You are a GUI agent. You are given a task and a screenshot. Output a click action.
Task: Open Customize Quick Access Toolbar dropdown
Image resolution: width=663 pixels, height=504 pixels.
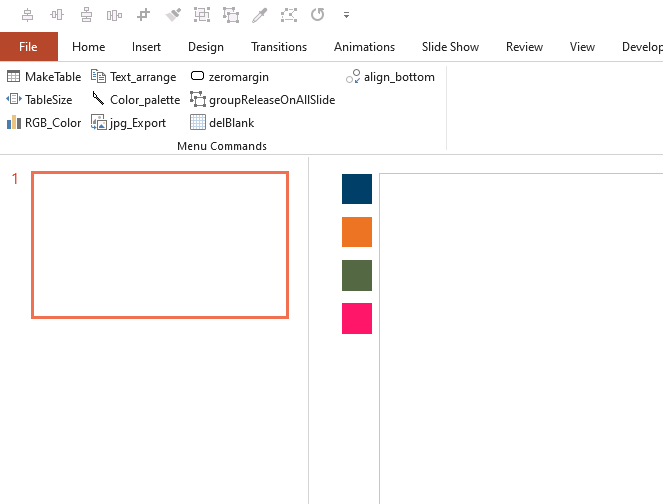coord(346,15)
